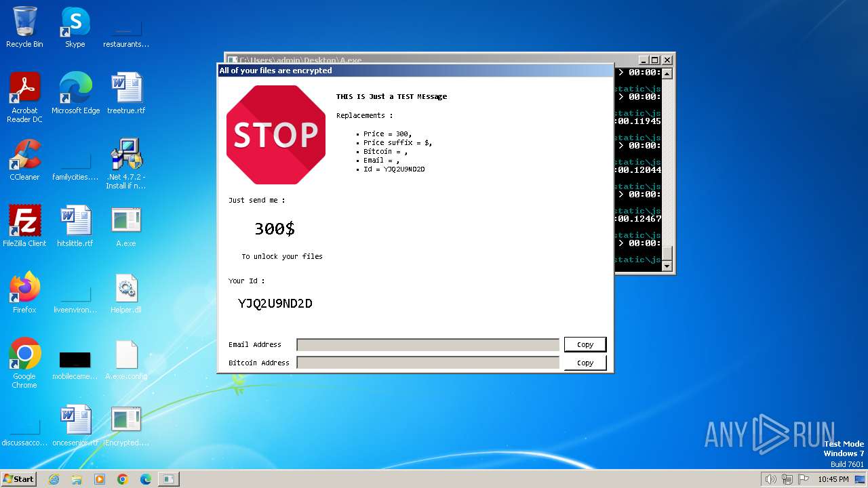Click into the Email Address field

[428, 344]
